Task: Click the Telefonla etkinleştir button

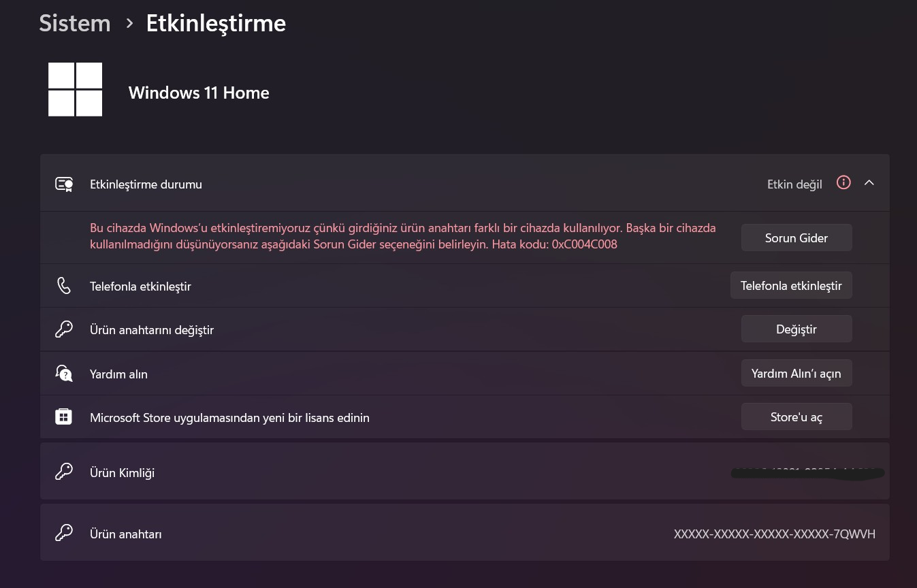Action: coord(791,286)
